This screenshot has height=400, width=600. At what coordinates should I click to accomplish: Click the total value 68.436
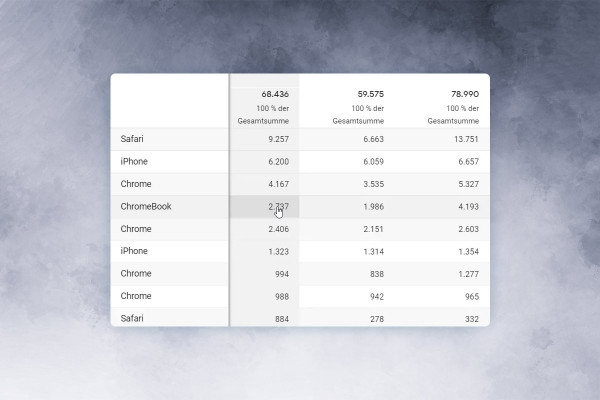click(x=275, y=94)
